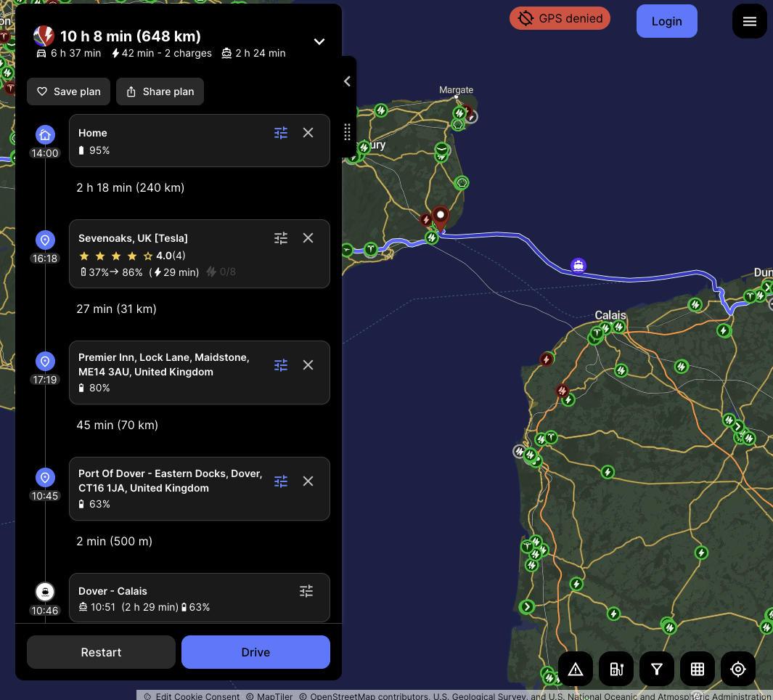This screenshot has width=773, height=700.
Task: Open settings for Sevenoaks Tesla charger
Action: point(281,238)
